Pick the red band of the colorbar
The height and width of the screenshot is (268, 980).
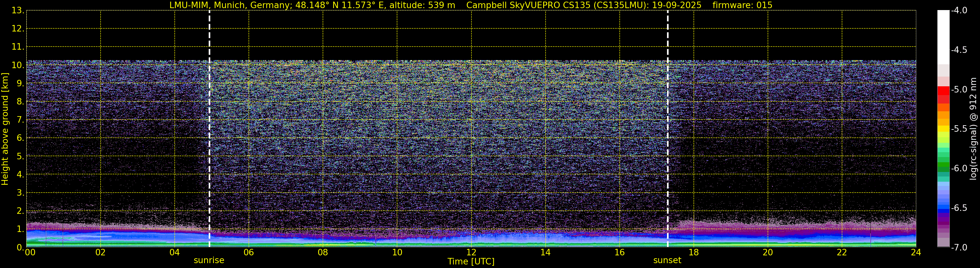(944, 91)
